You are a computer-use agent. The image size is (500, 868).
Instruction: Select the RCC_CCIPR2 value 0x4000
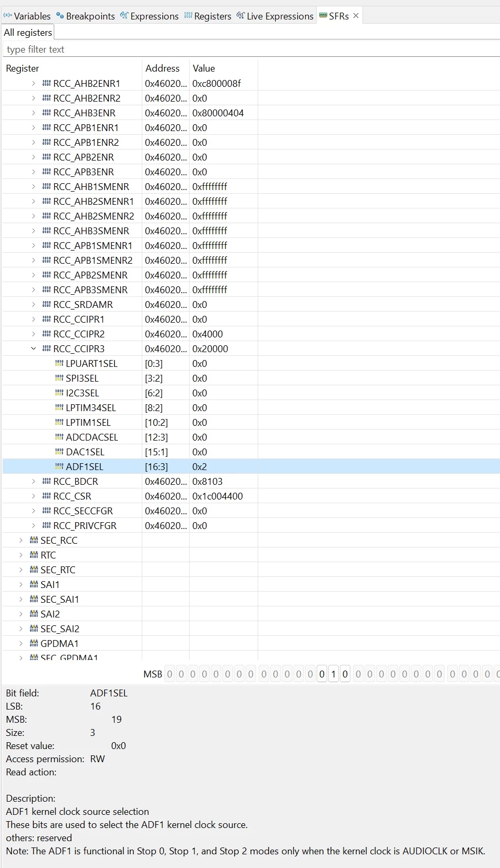208,334
